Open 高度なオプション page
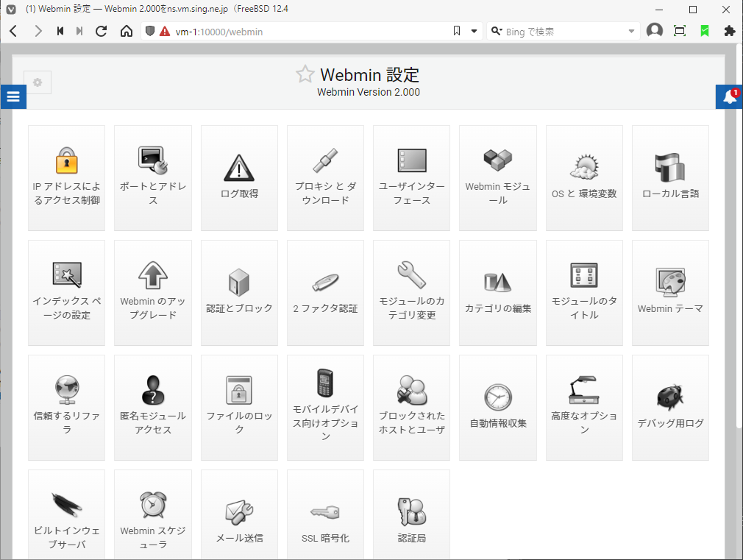The image size is (743, 560). point(584,408)
